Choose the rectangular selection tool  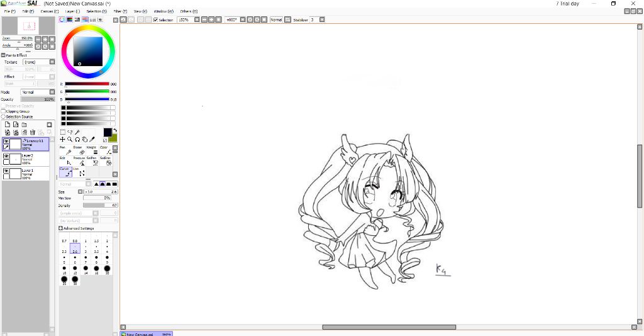coord(62,132)
